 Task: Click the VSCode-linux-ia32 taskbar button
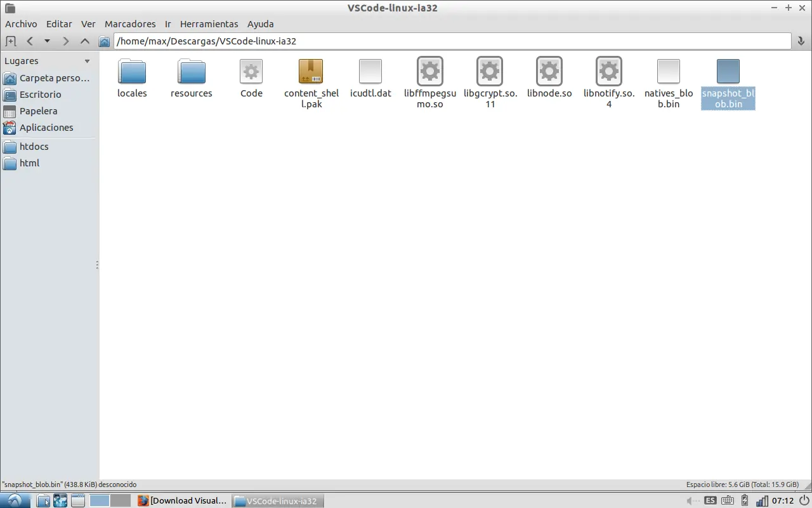[x=277, y=500]
